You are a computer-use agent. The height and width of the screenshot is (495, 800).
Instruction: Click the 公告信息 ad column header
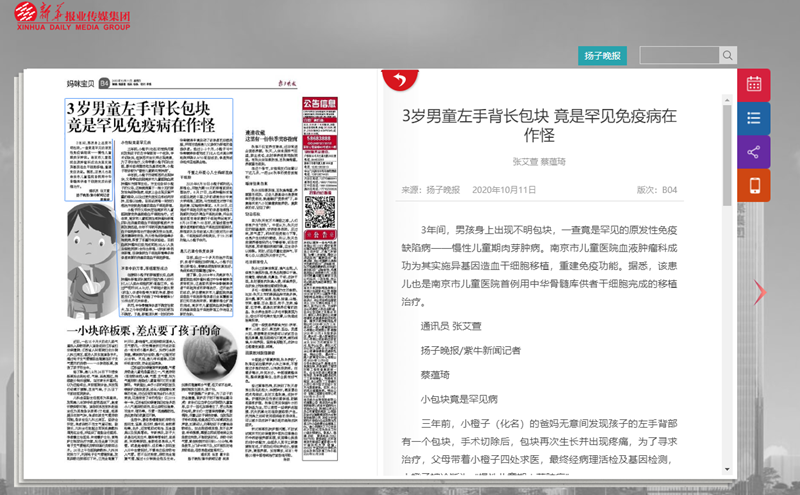[x=320, y=104]
